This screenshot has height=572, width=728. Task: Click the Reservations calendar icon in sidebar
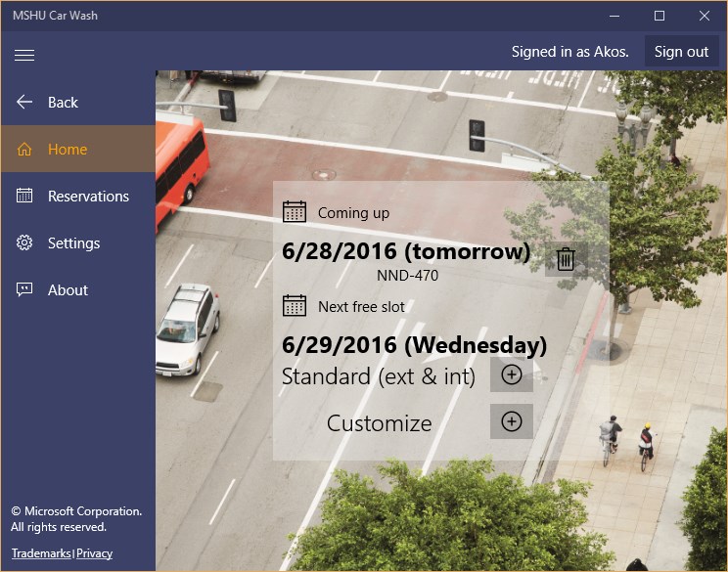point(24,196)
